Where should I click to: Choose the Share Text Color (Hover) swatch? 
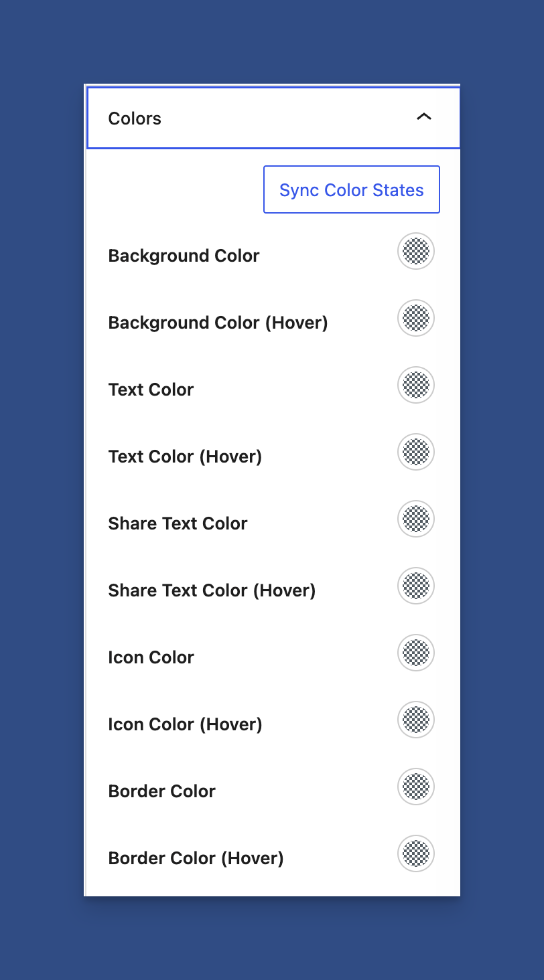tap(416, 586)
